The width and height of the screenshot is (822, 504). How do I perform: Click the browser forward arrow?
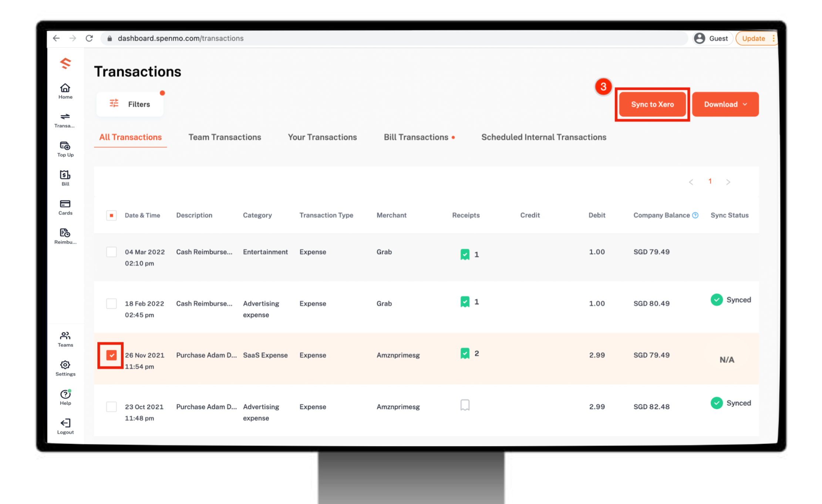(73, 38)
